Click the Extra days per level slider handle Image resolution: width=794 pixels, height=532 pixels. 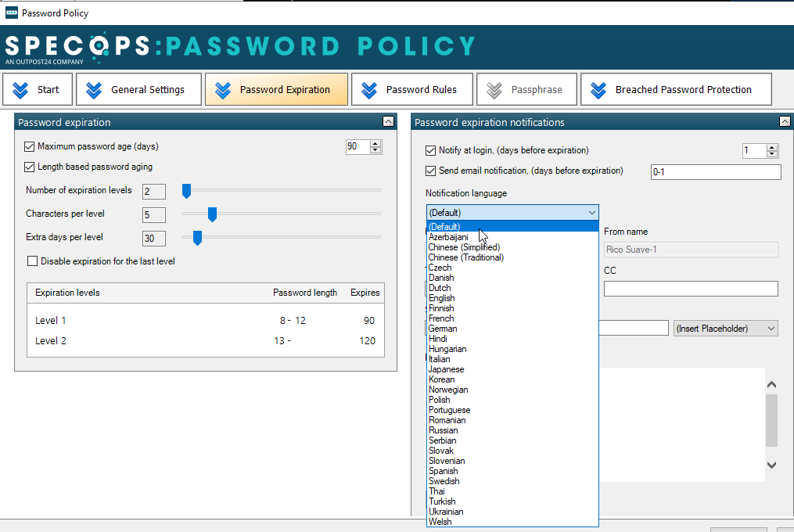pos(197,238)
